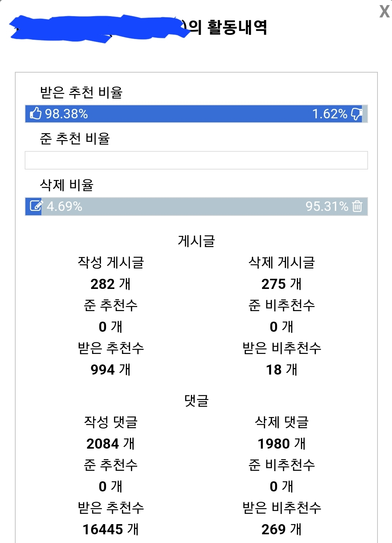This screenshot has width=392, height=543.
Task: Click the 게시글 section heading
Action: pyautogui.click(x=196, y=241)
